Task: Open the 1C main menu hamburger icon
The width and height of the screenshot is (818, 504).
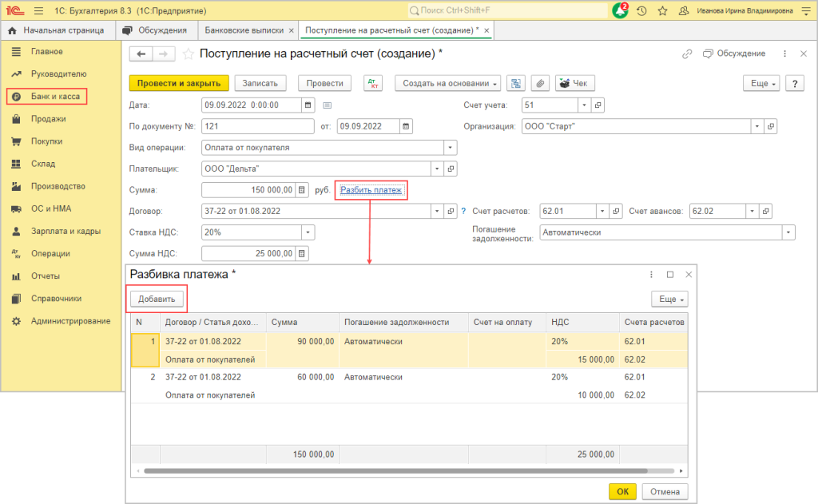Action: (x=38, y=10)
